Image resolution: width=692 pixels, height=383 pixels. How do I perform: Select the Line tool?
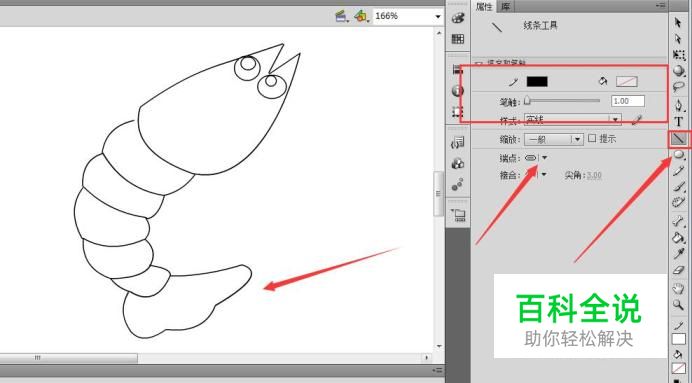point(679,139)
